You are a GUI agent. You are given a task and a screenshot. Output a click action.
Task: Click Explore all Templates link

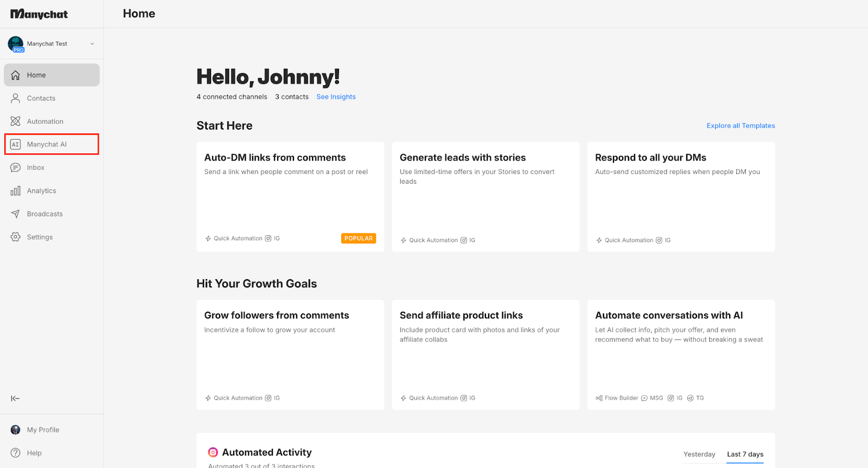pos(741,126)
